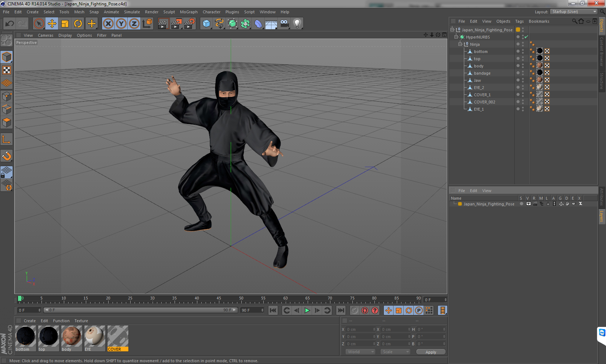Toggle Z axis lock
This screenshot has height=364, width=606.
[x=134, y=24]
